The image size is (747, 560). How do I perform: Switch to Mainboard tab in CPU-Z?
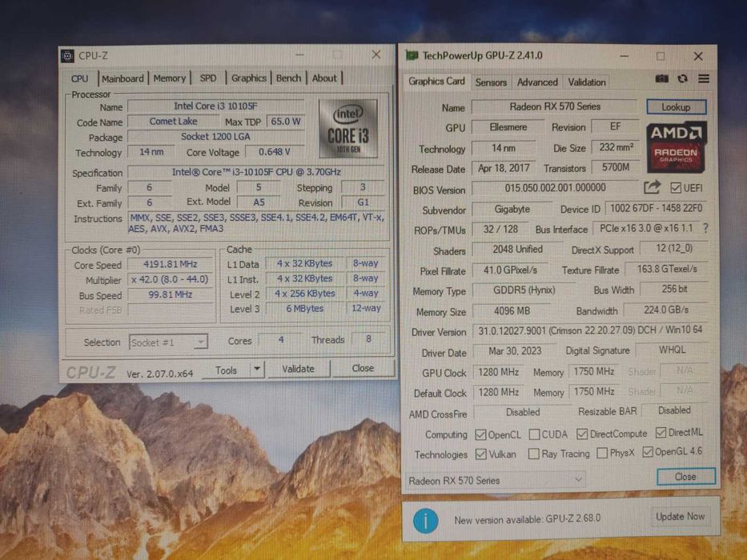[x=122, y=78]
